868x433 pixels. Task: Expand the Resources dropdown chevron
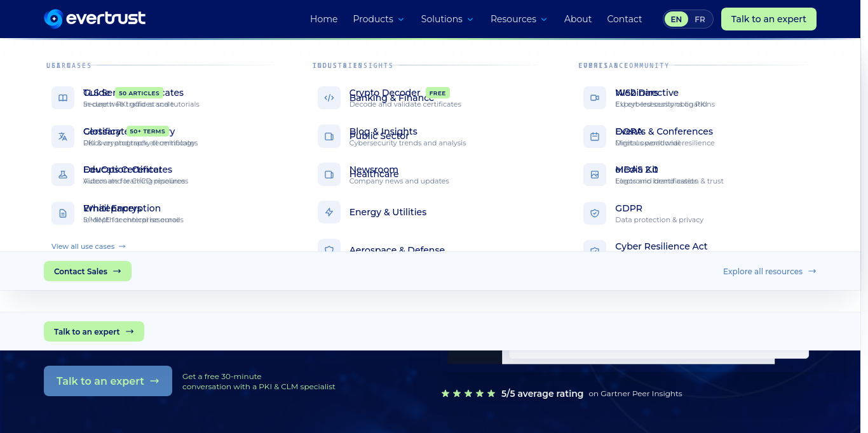pos(544,20)
